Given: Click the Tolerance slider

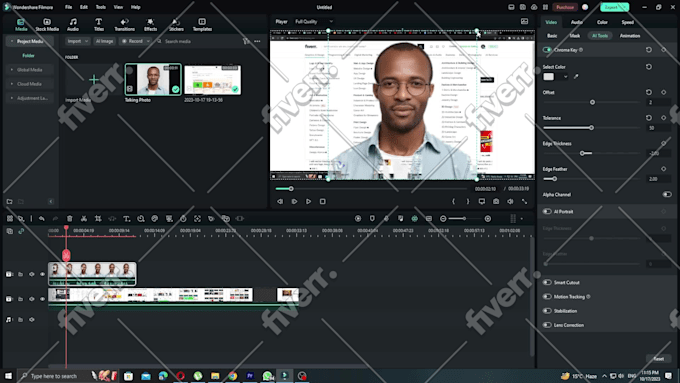Looking at the screenshot, I should coord(592,128).
